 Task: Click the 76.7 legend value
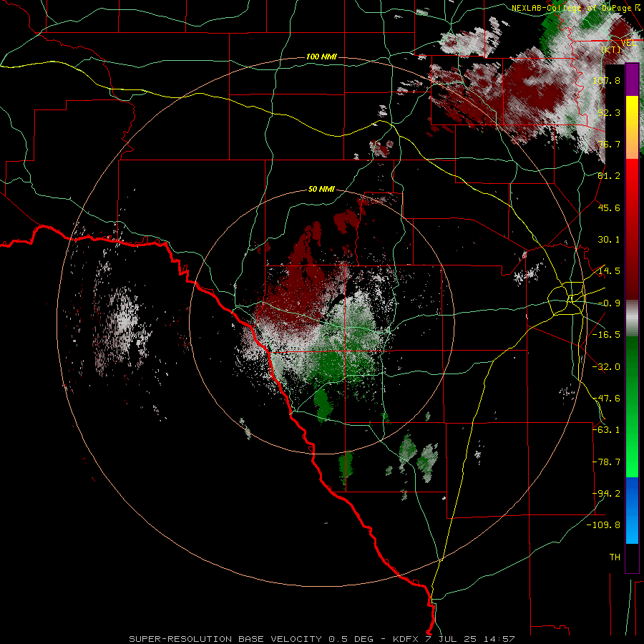(x=609, y=144)
